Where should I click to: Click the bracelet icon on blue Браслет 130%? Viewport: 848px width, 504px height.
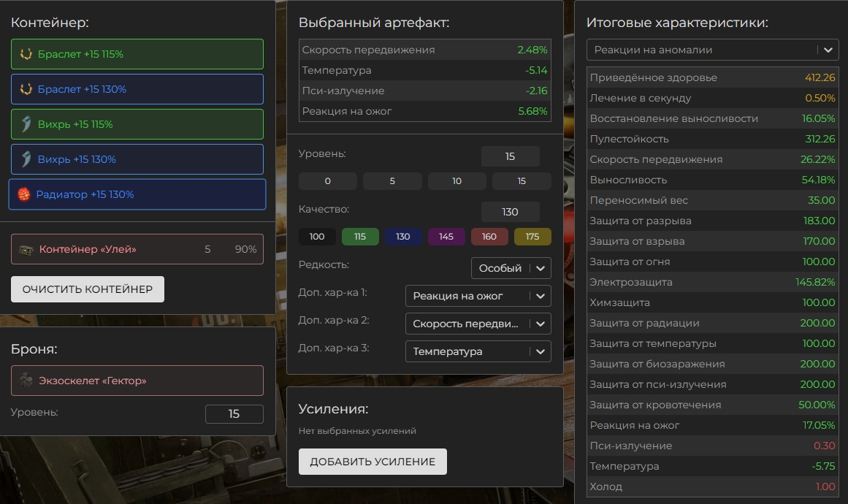(x=26, y=89)
